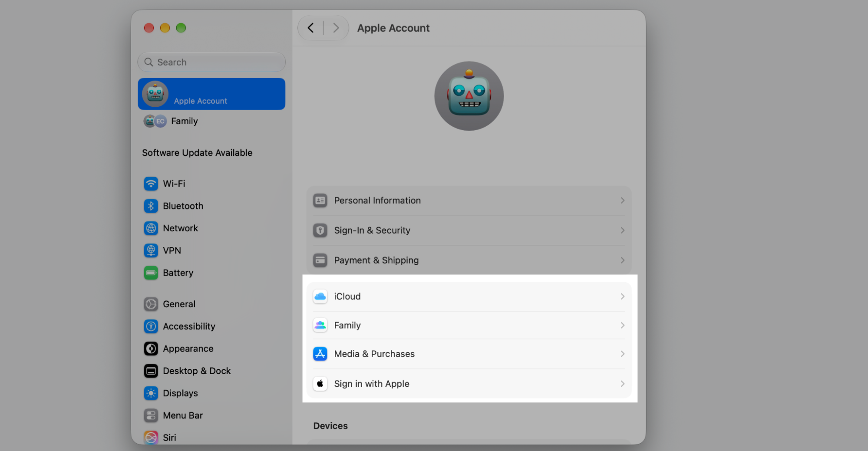Open Software Update Available notice
Viewport: 868px width, 451px height.
[x=197, y=153]
